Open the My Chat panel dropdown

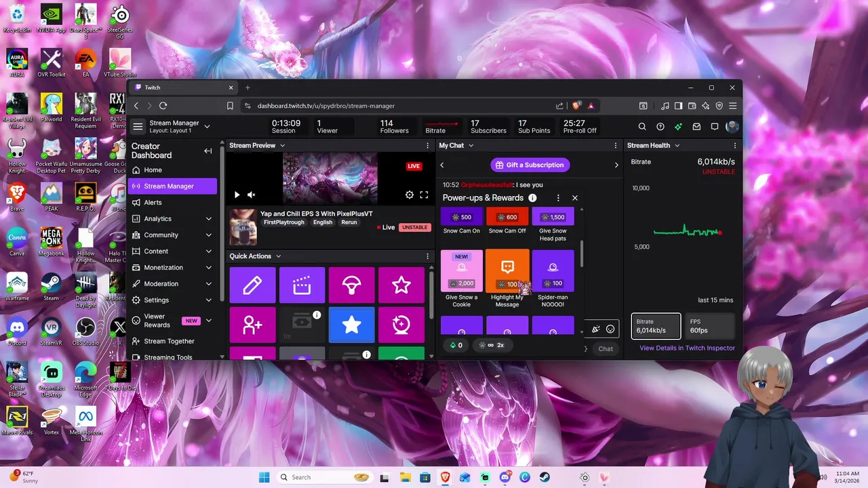click(471, 146)
